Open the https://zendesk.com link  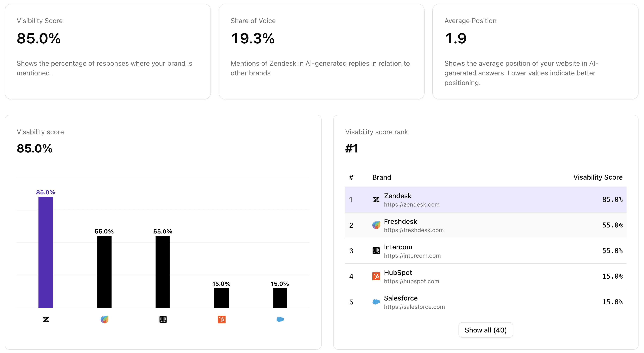[412, 204]
